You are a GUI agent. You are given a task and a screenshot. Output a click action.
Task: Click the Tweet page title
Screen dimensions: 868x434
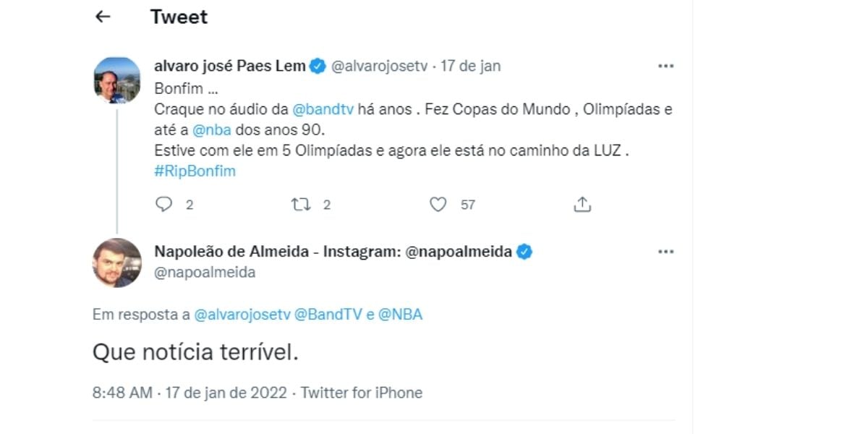178,17
